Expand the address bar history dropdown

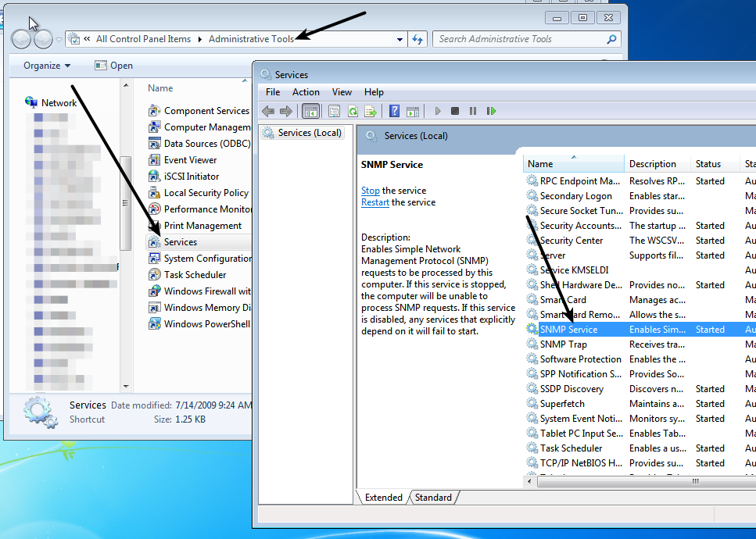[x=399, y=39]
